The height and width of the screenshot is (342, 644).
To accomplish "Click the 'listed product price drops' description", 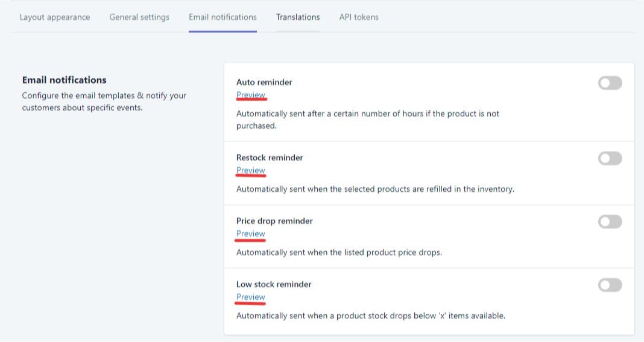I will pyautogui.click(x=339, y=253).
